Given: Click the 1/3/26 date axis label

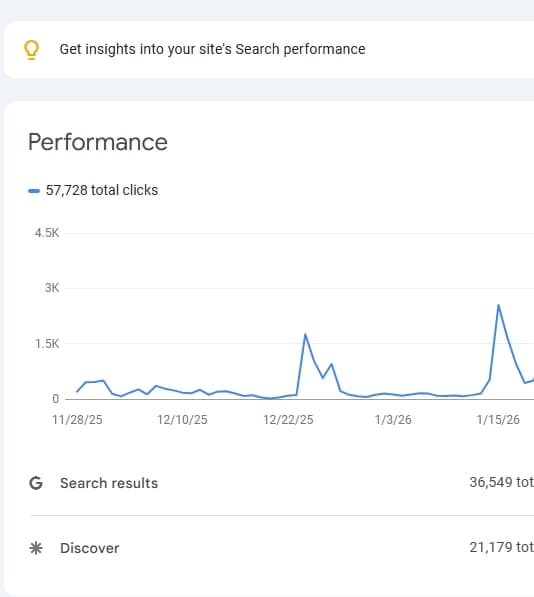Looking at the screenshot, I should pos(393,420).
